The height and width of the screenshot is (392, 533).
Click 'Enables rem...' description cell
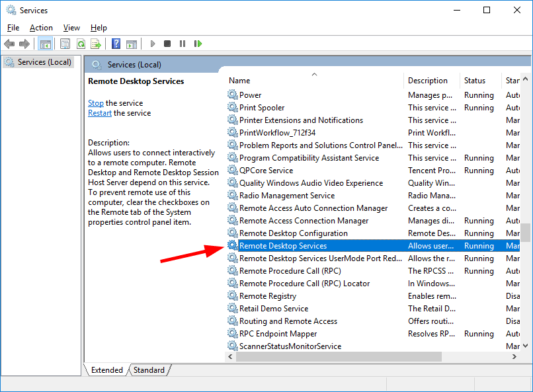pyautogui.click(x=432, y=296)
